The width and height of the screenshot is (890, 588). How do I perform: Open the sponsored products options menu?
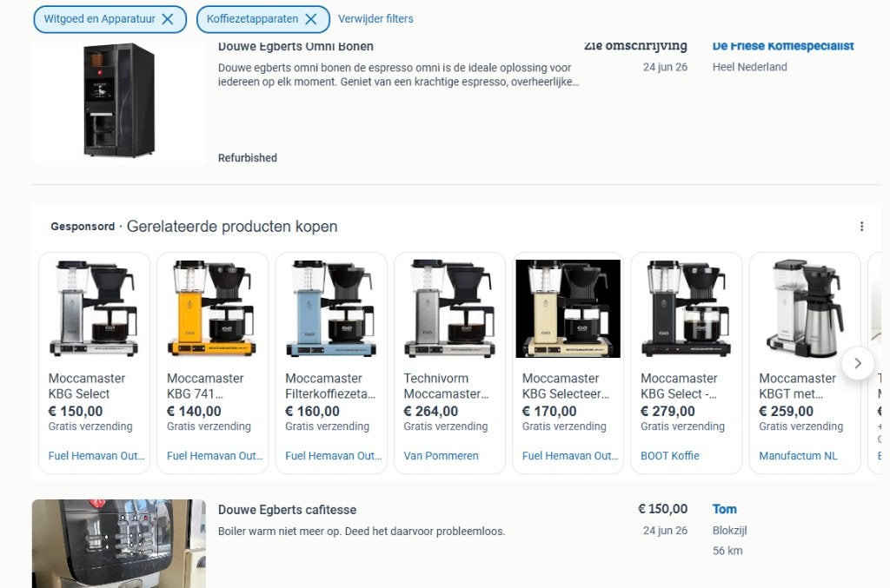pos(861,226)
